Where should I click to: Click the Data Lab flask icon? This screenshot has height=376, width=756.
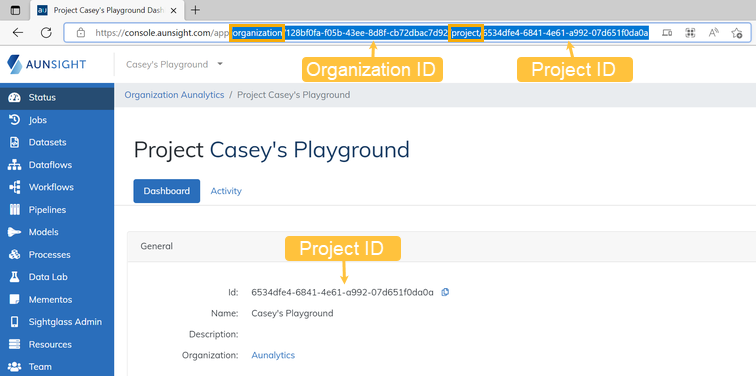[x=14, y=277]
